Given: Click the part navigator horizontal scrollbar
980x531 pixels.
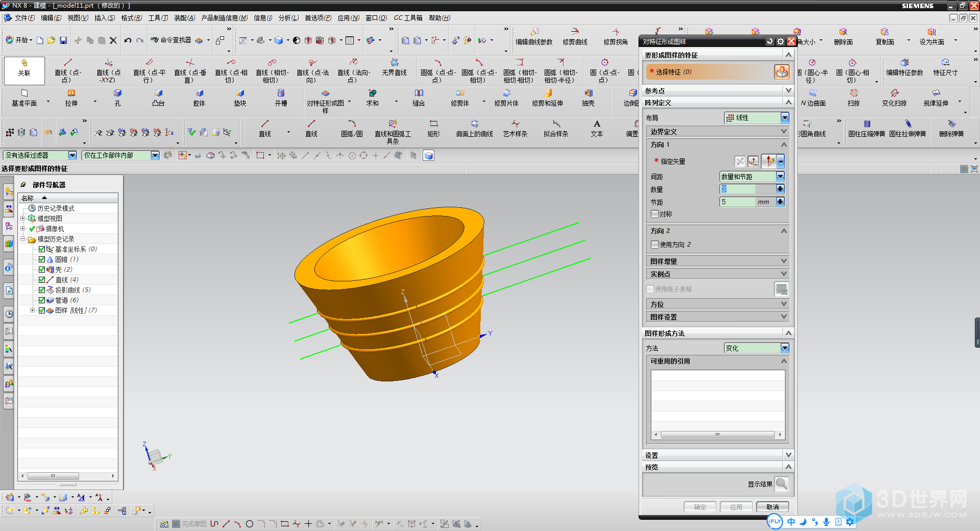Looking at the screenshot, I should (x=68, y=476).
